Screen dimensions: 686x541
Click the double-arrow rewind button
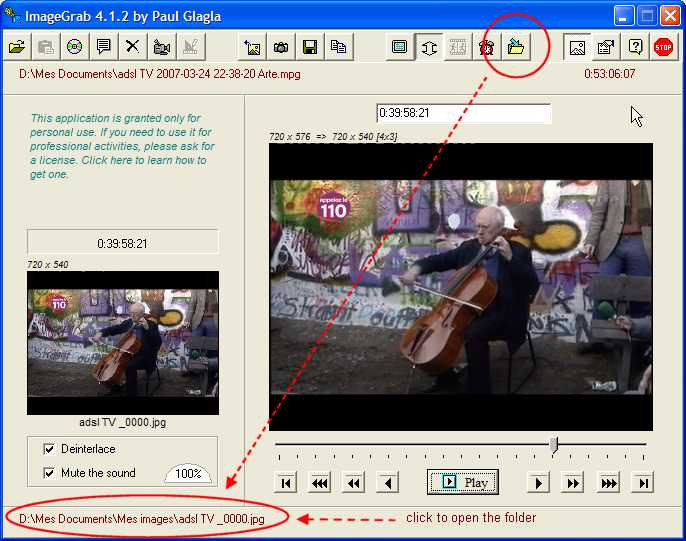coord(354,483)
